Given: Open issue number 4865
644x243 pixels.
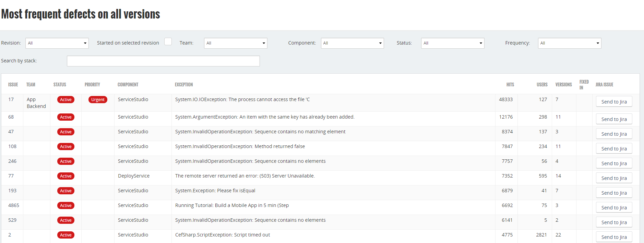Looking at the screenshot, I should (x=14, y=205).
